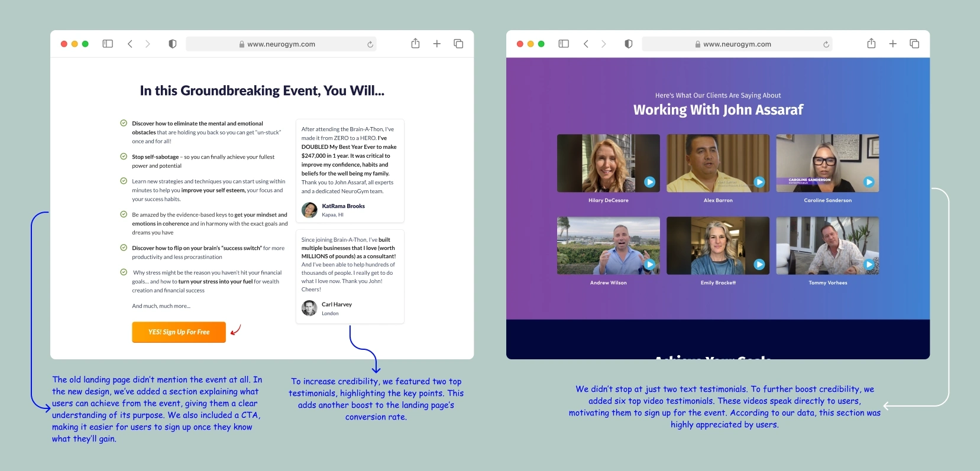This screenshot has height=471, width=980.
Task: Click checkmark icon beside Why stress might be
Action: [124, 272]
